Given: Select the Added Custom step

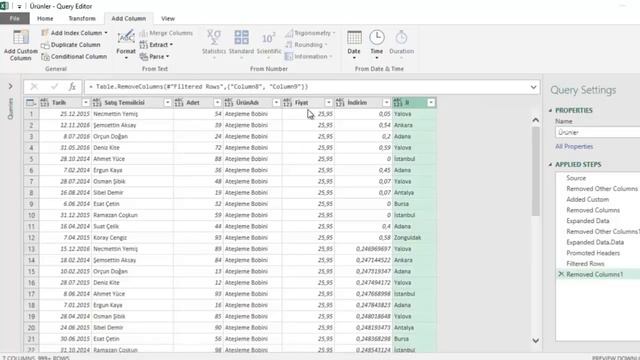Looking at the screenshot, I should pyautogui.click(x=587, y=199).
